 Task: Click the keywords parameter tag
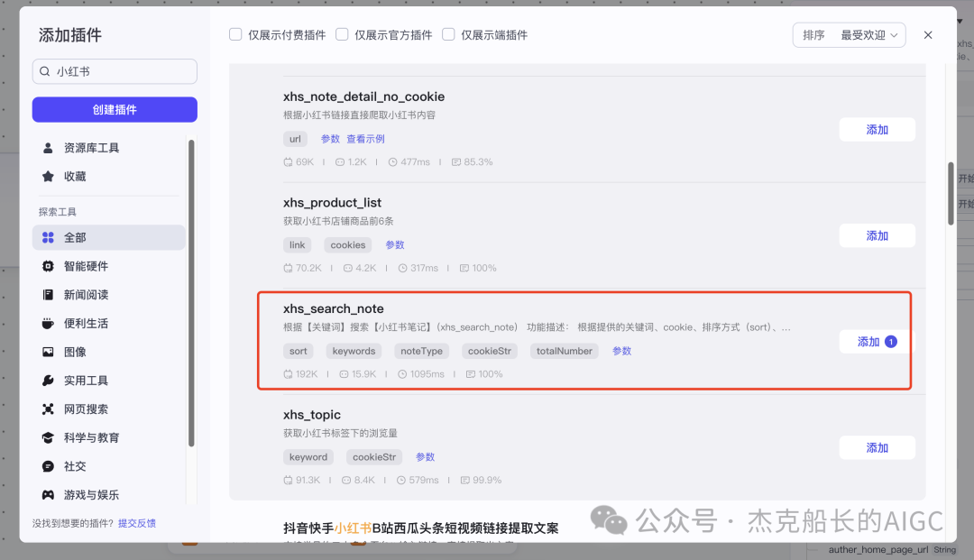(x=354, y=351)
